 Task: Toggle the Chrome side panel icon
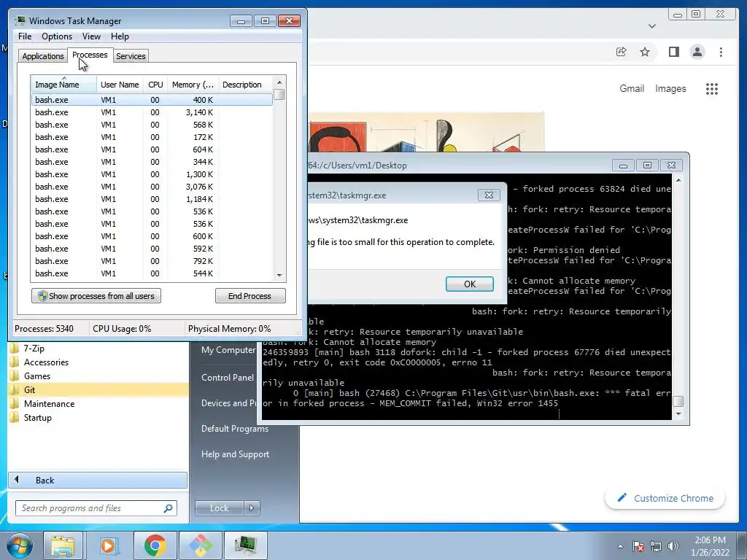[673, 52]
